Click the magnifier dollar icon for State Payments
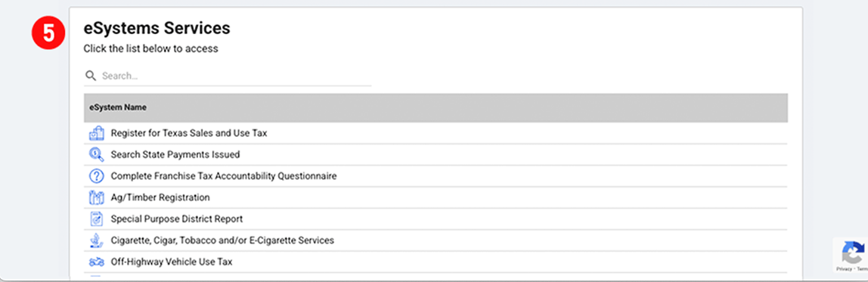The width and height of the screenshot is (868, 282). [x=96, y=154]
